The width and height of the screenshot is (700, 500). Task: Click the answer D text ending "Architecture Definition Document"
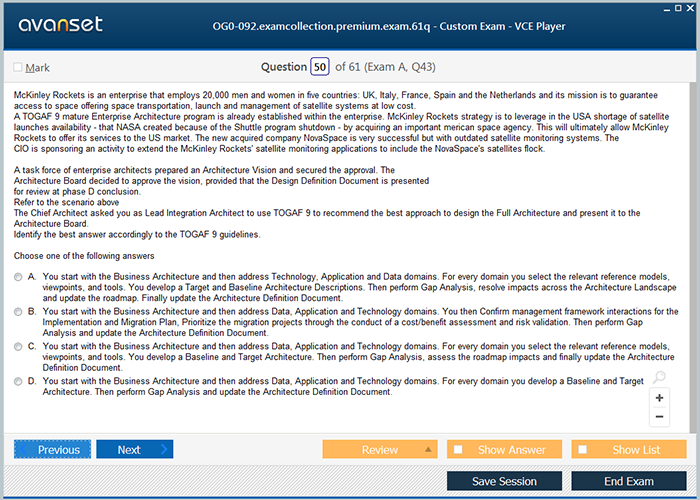[343, 387]
